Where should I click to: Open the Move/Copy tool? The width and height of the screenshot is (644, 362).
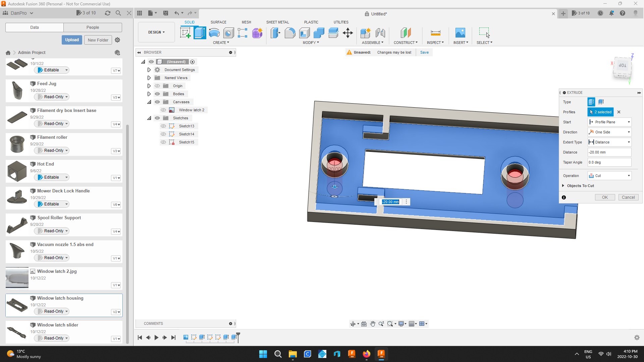point(348,33)
